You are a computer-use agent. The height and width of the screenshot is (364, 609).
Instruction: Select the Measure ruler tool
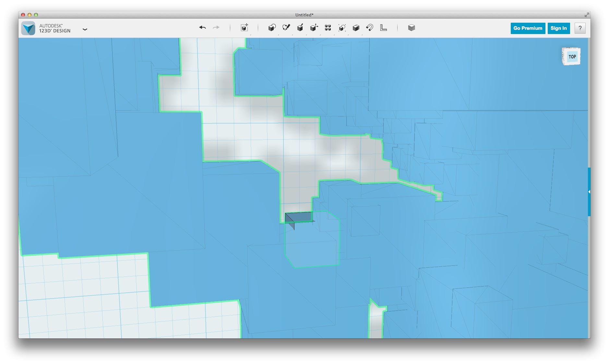pos(384,28)
